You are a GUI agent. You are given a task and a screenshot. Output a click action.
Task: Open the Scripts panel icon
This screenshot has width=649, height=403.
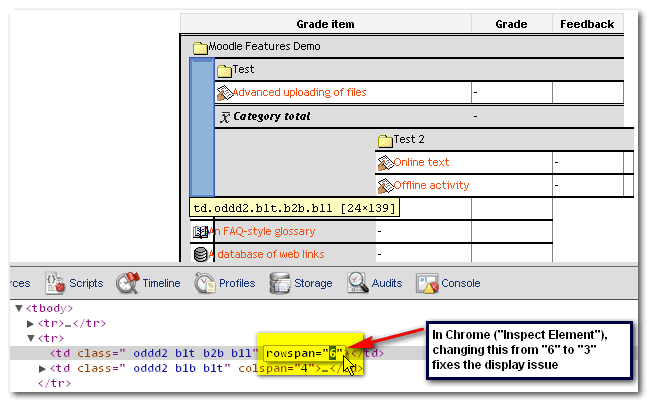click(x=55, y=283)
